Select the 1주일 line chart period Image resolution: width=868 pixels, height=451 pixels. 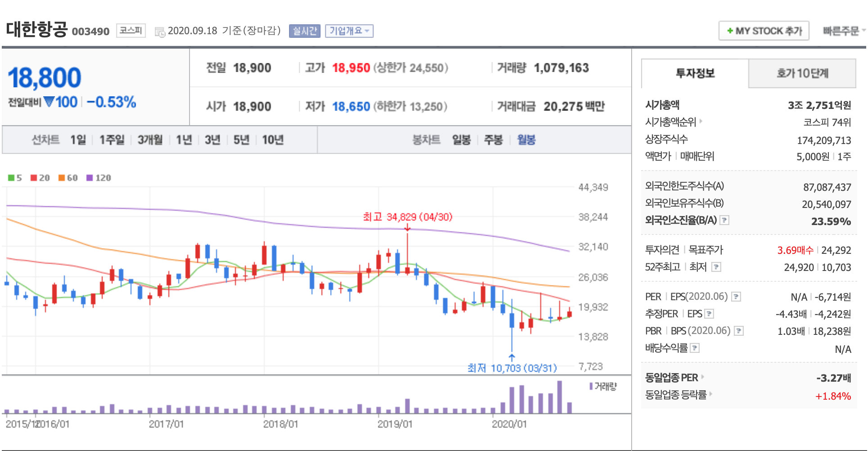click(112, 140)
